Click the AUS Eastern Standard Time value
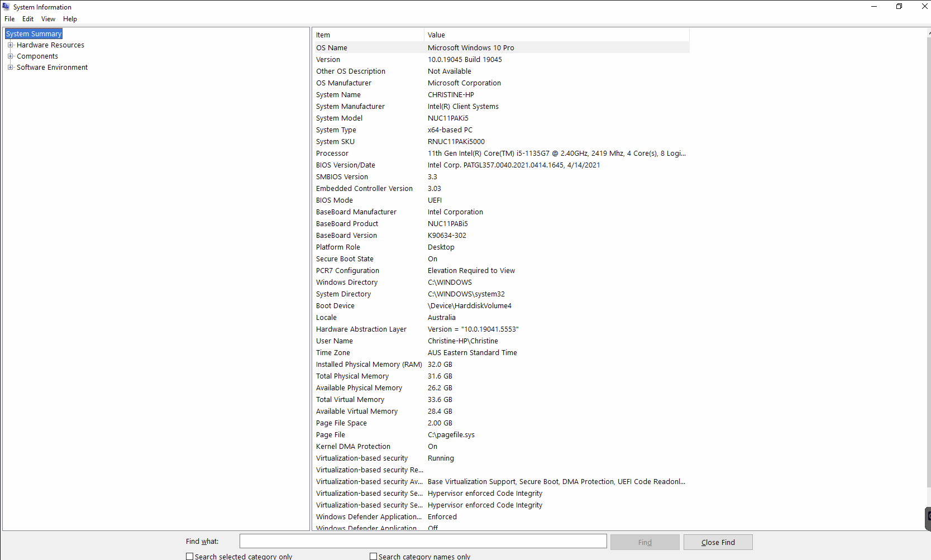931x560 pixels. click(x=472, y=353)
